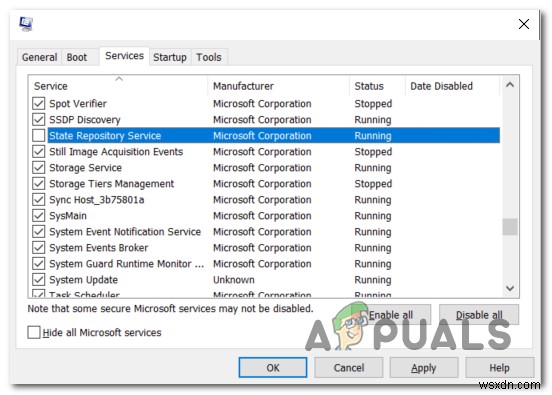
Task: Toggle System Guard Runtime Monitor checkbox
Action: tap(38, 264)
